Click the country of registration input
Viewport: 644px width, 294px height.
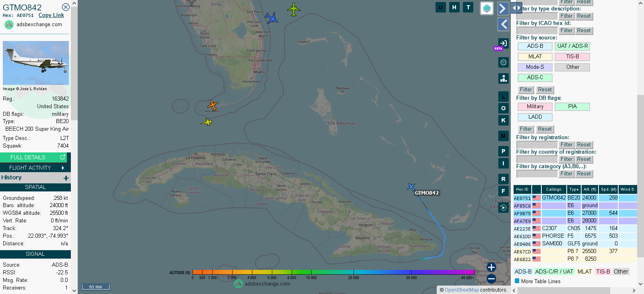click(537, 159)
